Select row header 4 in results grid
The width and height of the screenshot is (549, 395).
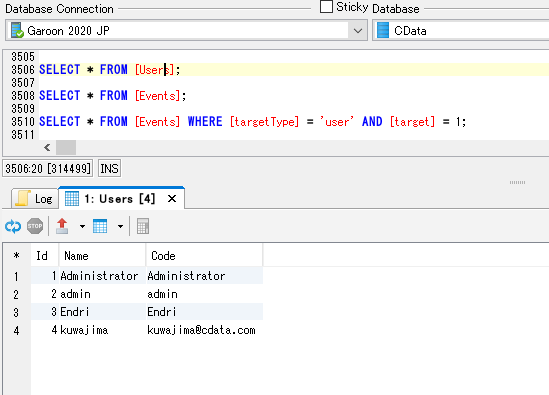point(16,330)
